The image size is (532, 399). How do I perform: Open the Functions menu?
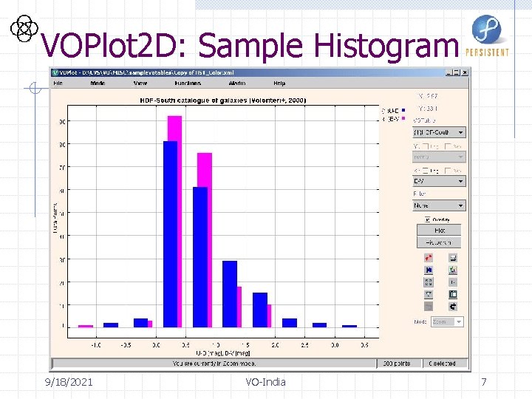point(188,83)
